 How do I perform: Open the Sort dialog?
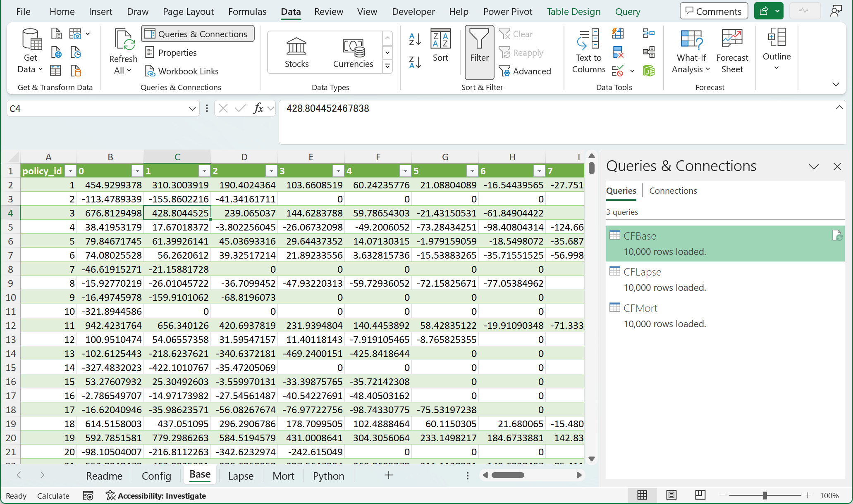point(440,45)
